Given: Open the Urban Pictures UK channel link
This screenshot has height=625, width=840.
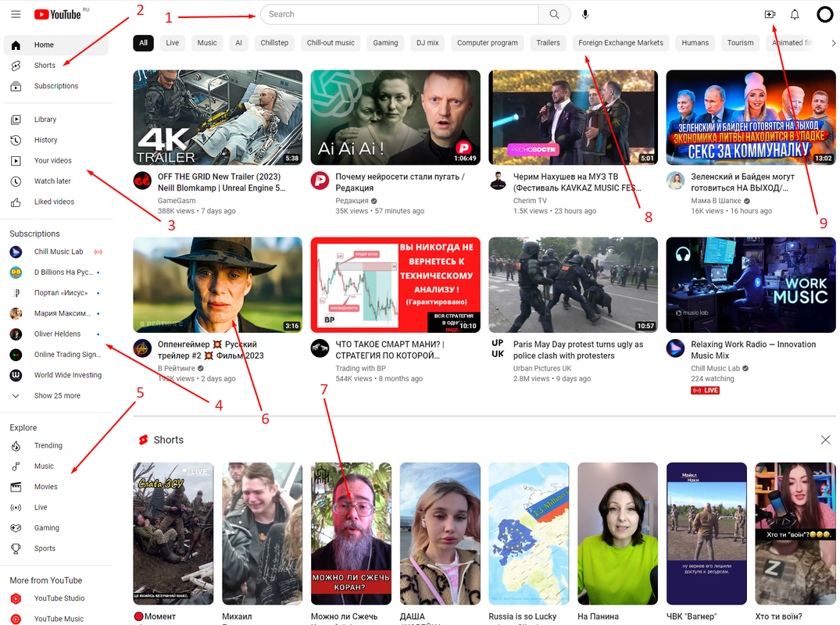Looking at the screenshot, I should point(542,368).
